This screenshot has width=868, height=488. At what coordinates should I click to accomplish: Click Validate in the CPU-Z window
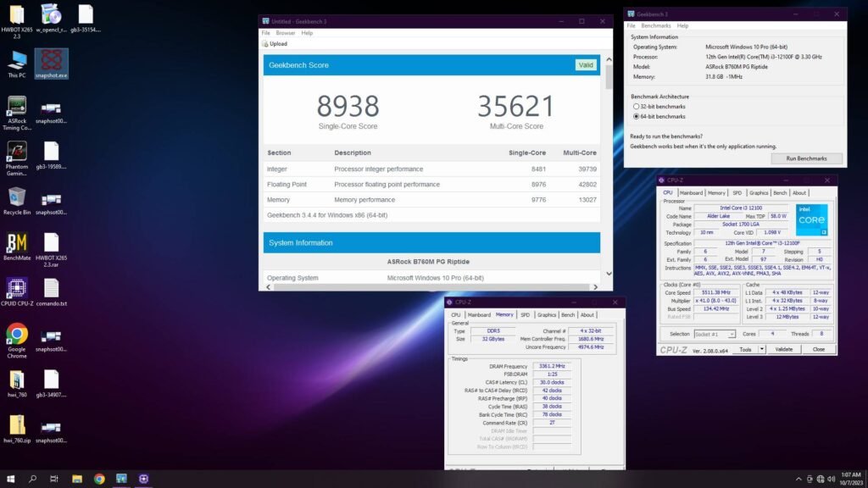(785, 348)
